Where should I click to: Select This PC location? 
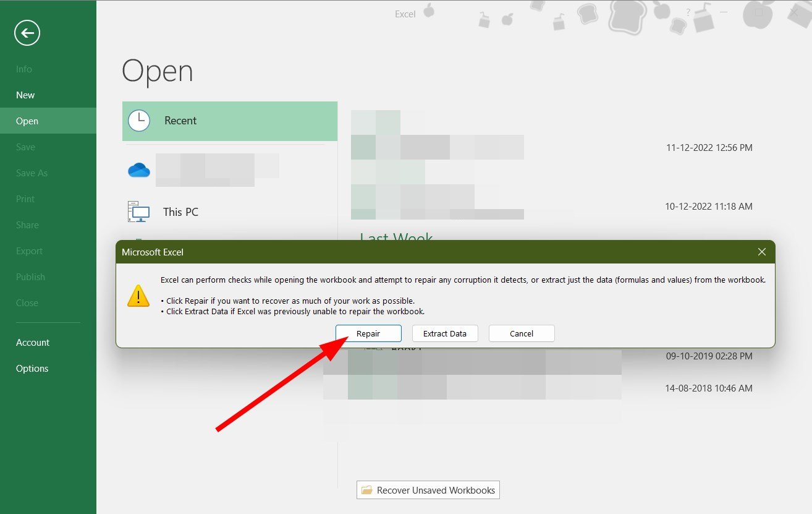pos(230,212)
